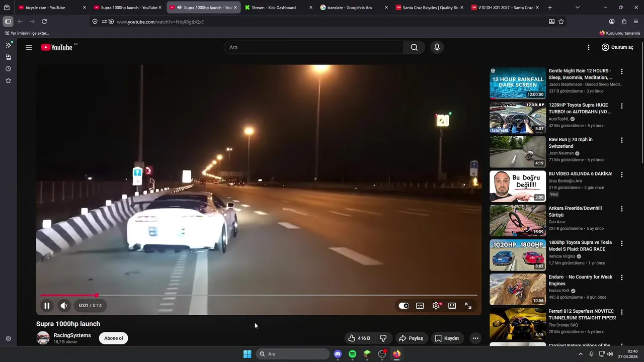
Task: Open the browser extensions puzzle icon
Action: (x=624, y=22)
